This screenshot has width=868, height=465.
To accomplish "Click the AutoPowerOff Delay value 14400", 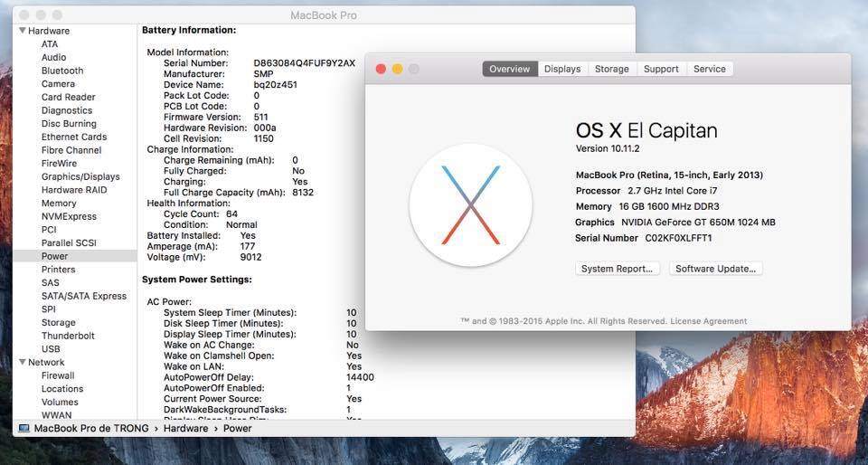I will tap(361, 377).
